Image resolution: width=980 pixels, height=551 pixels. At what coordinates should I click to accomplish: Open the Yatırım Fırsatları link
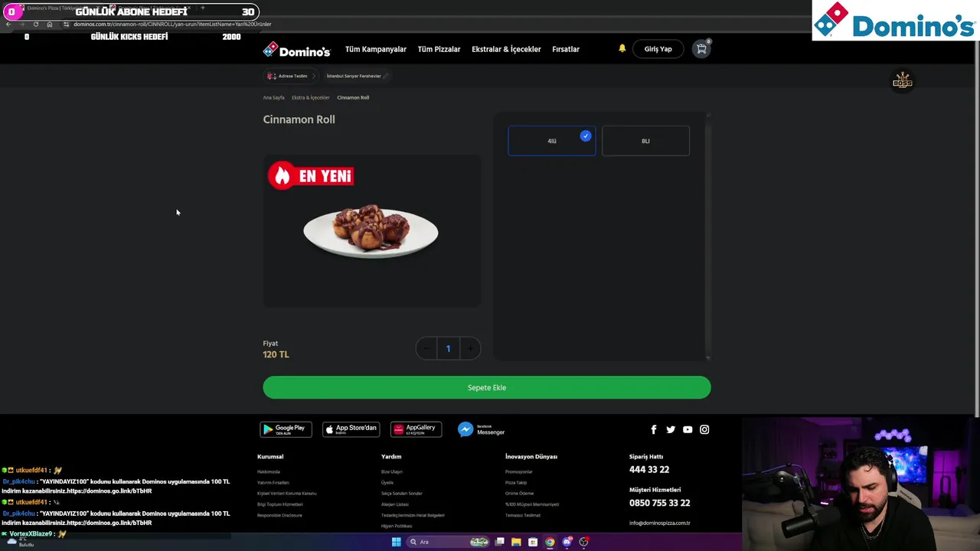tap(273, 483)
